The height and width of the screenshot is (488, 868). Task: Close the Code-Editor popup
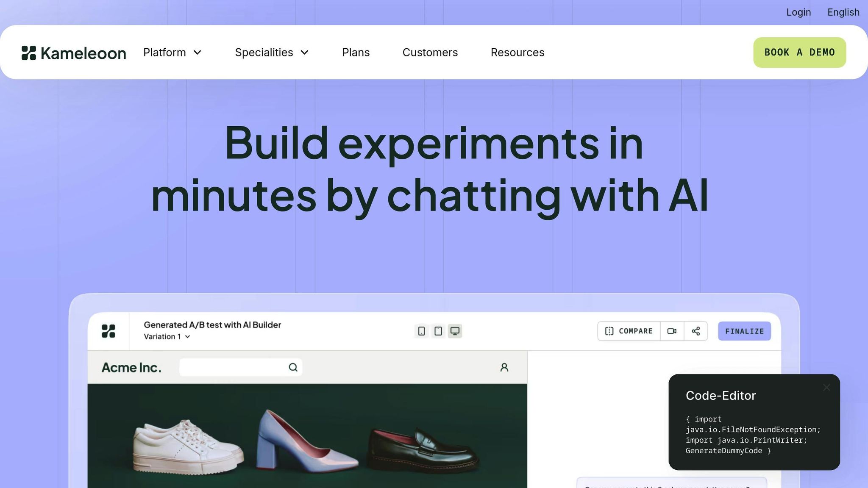click(x=826, y=388)
